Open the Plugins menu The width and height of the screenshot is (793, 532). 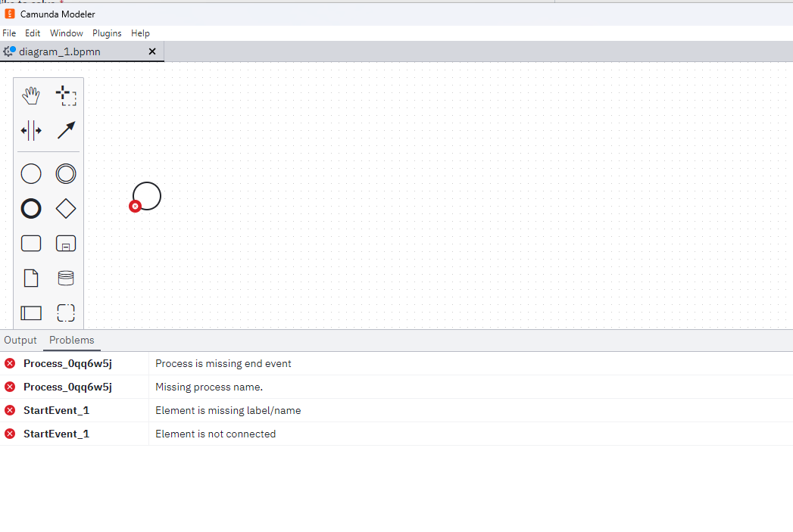coord(107,33)
